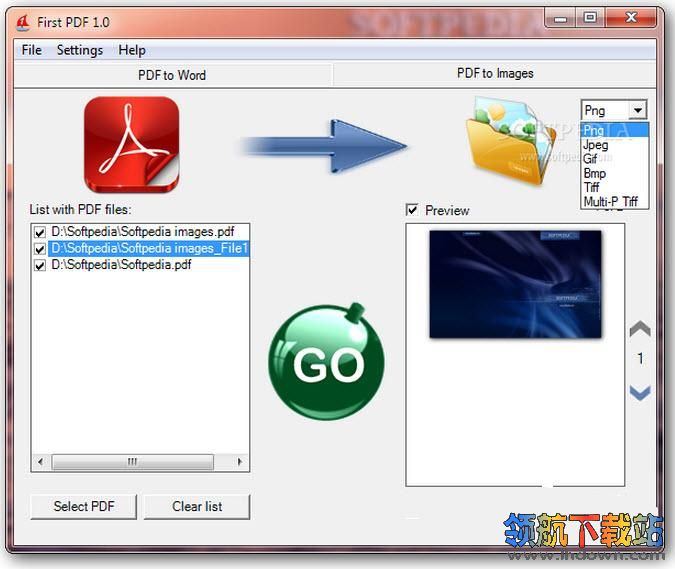Choose Bmp from the format list
The image size is (675, 569).
pyautogui.click(x=614, y=173)
